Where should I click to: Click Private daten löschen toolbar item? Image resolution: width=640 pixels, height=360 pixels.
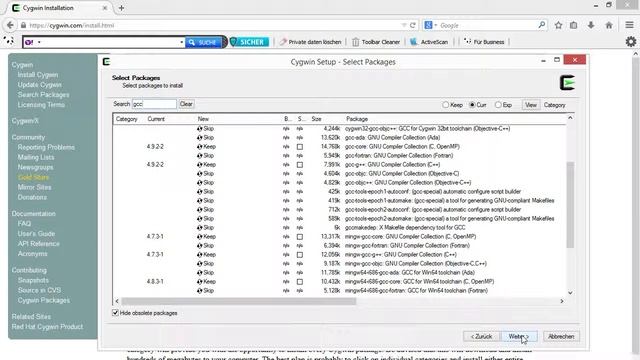[311, 42]
